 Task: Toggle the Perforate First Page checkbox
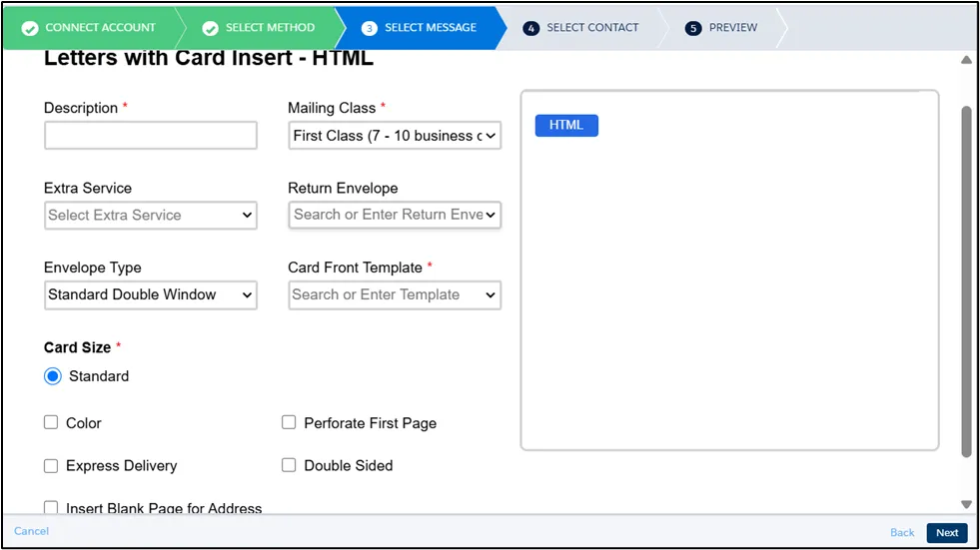pyautogui.click(x=289, y=423)
